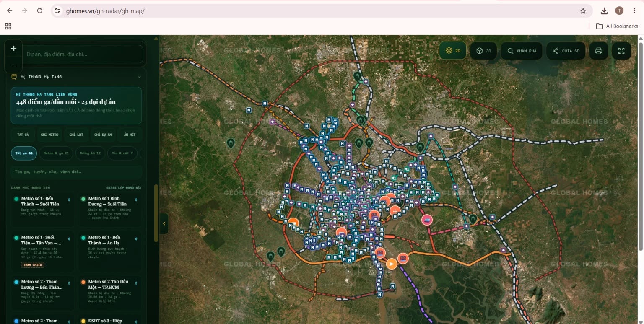This screenshot has height=324, width=644.
Task: Select the CHỈ DỰ ÁN preset
Action: (103, 135)
